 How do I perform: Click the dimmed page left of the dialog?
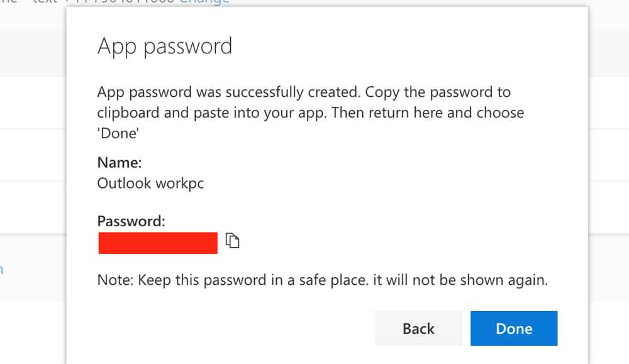(31, 189)
